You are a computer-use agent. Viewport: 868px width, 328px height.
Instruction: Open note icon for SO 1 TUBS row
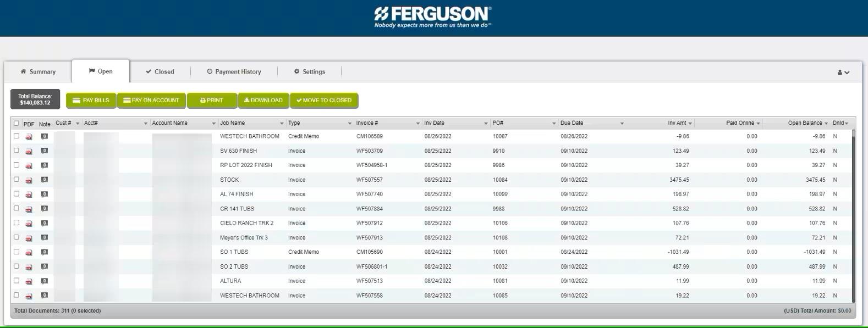click(45, 252)
